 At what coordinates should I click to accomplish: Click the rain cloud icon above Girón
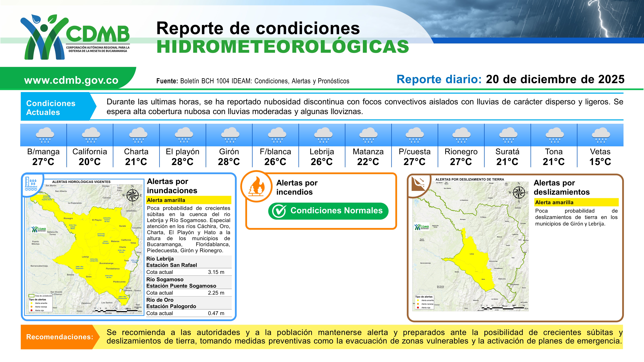click(230, 135)
